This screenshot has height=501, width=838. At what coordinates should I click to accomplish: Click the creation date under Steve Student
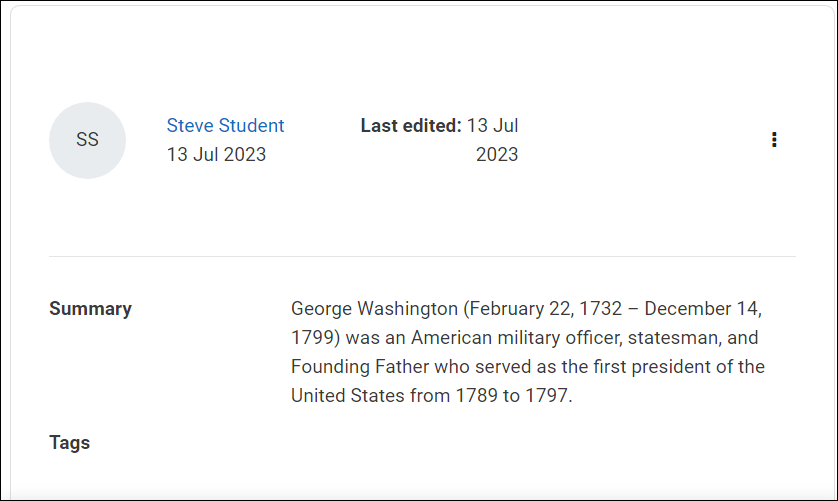pyautogui.click(x=216, y=155)
